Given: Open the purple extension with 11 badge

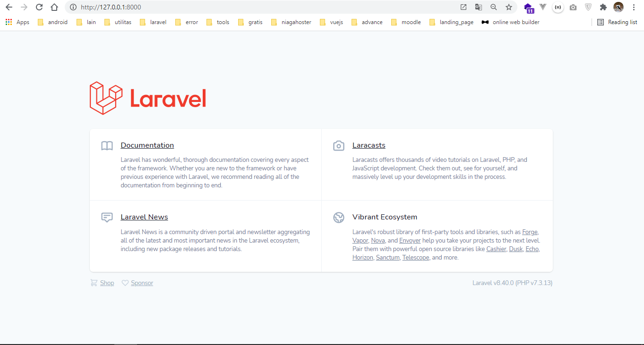Looking at the screenshot, I should tap(529, 8).
